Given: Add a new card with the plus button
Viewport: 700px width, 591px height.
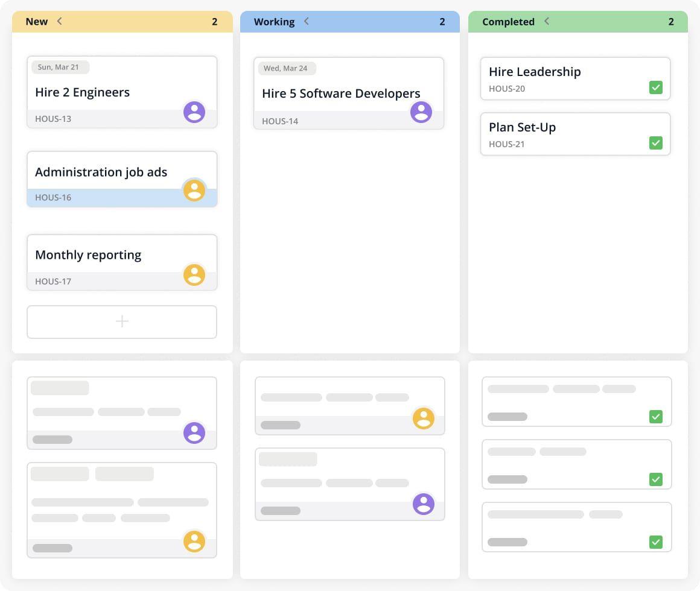Looking at the screenshot, I should click(122, 321).
